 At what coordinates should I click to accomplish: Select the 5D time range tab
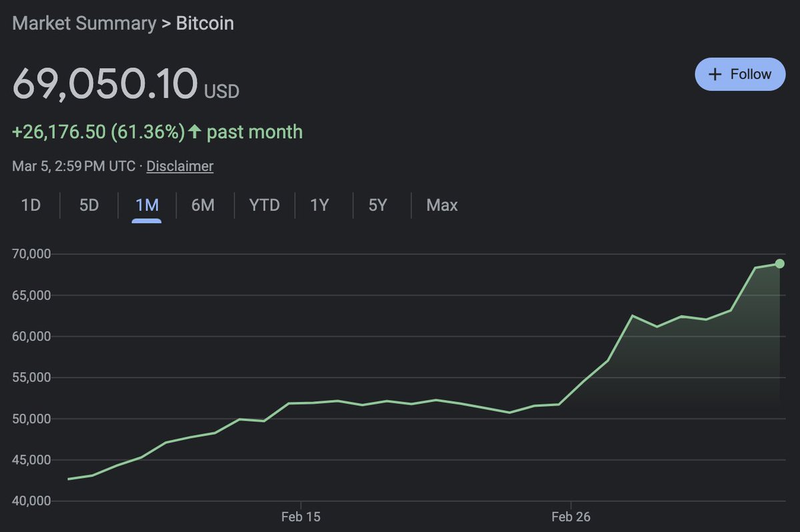[89, 205]
